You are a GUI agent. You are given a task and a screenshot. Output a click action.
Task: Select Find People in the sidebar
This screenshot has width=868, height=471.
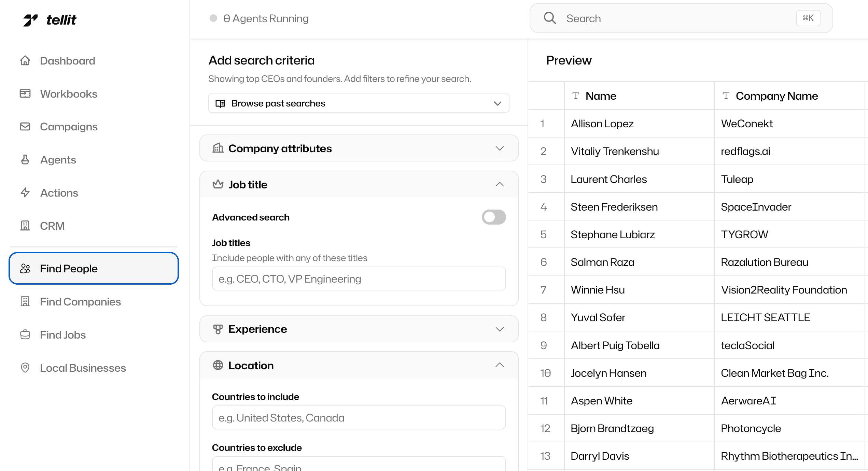[94, 268]
